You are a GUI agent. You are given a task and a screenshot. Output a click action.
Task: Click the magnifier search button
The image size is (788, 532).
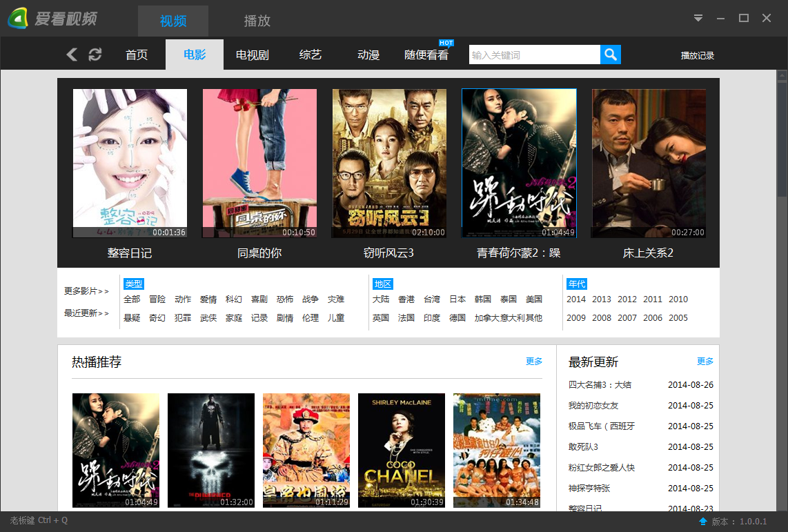[x=611, y=55]
